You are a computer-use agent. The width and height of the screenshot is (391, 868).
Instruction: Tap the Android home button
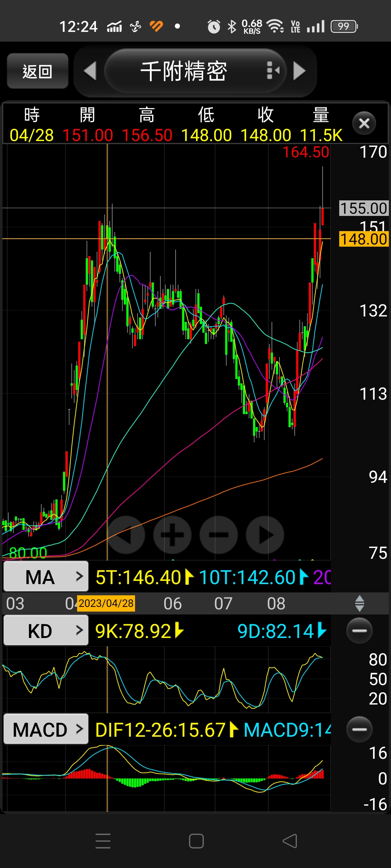pos(196,841)
